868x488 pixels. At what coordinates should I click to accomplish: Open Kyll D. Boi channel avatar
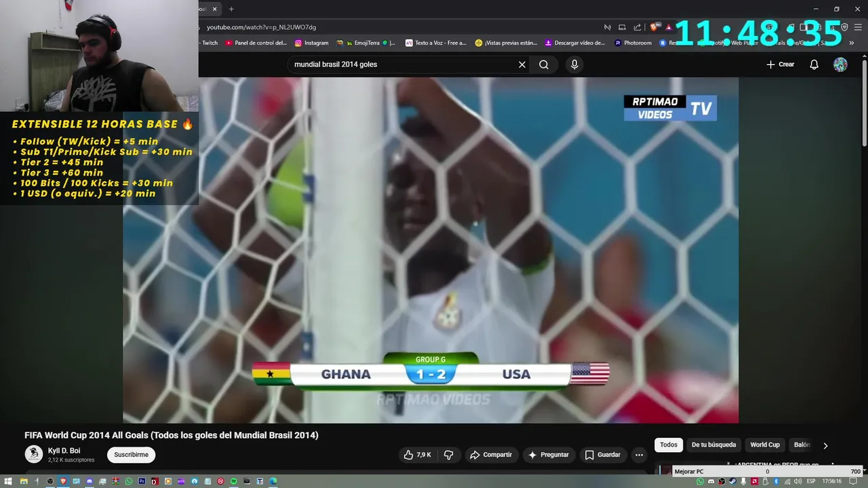point(34,454)
